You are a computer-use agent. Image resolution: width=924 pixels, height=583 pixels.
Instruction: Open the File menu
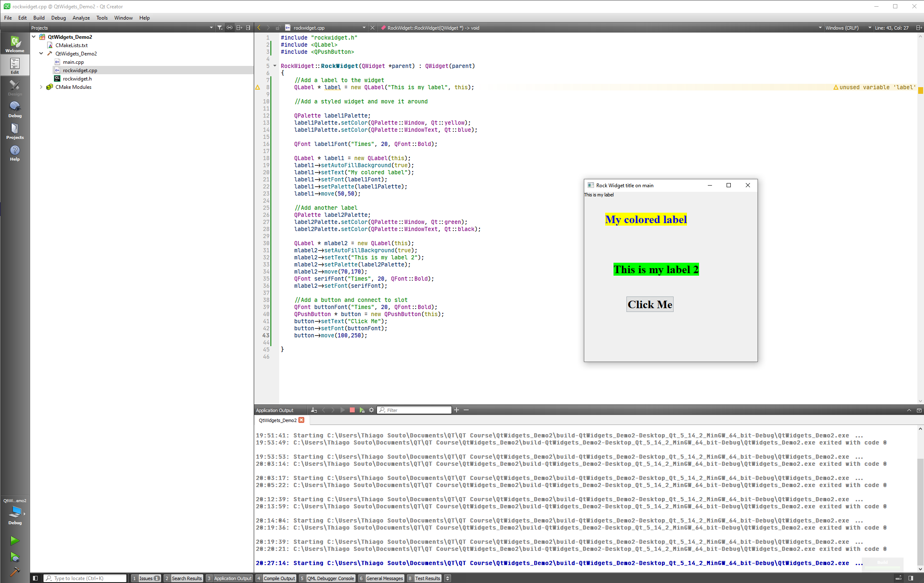click(x=8, y=18)
